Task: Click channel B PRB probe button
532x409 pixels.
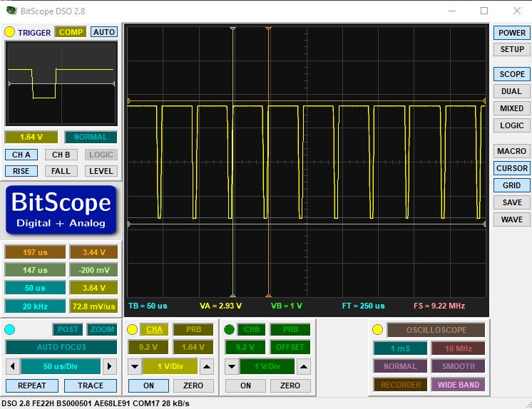Action: (290, 329)
